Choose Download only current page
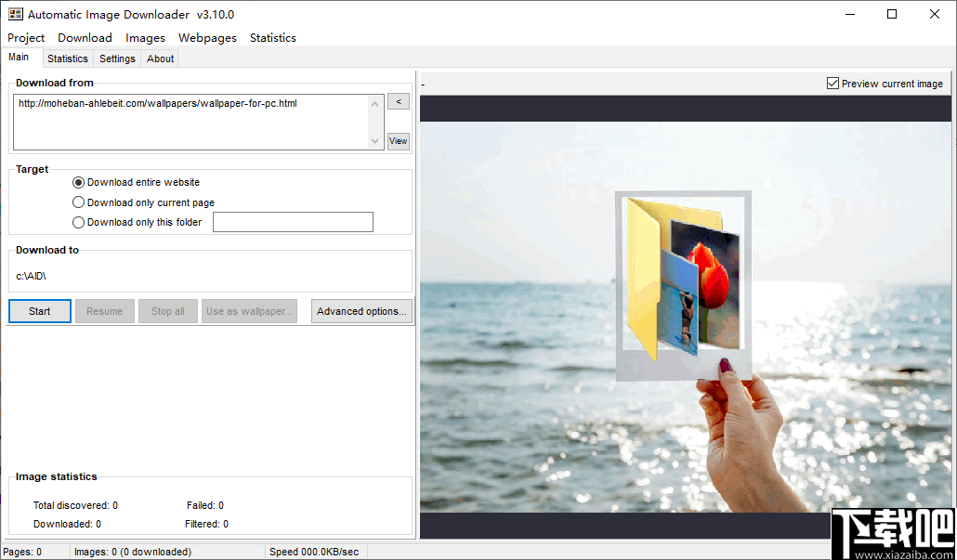957x560 pixels. (x=78, y=202)
